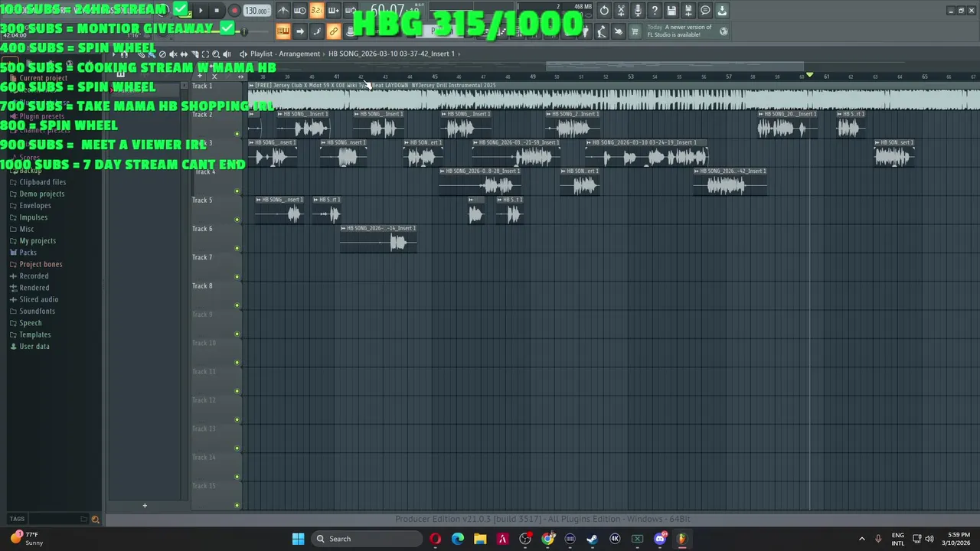Toggle the link icon for multilink controllers
This screenshot has height=551, width=980.
click(333, 31)
